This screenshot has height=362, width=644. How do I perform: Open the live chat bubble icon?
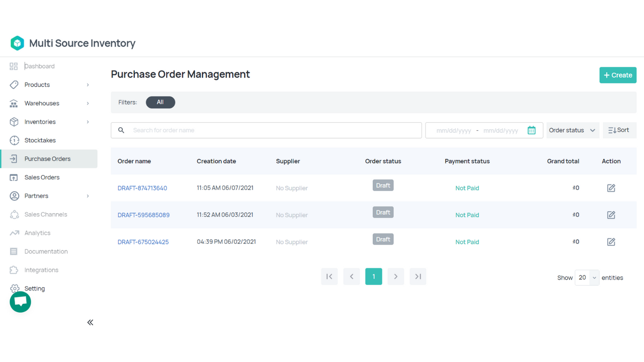pyautogui.click(x=20, y=302)
